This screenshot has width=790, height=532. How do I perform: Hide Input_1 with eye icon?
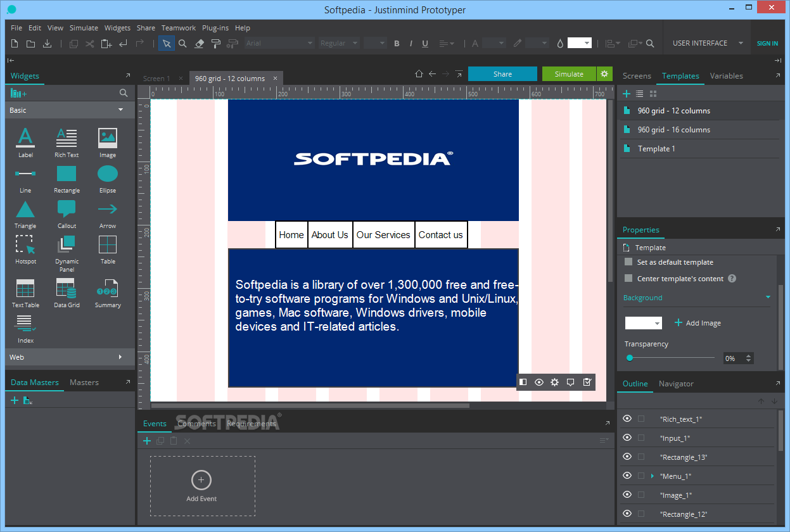click(x=627, y=438)
